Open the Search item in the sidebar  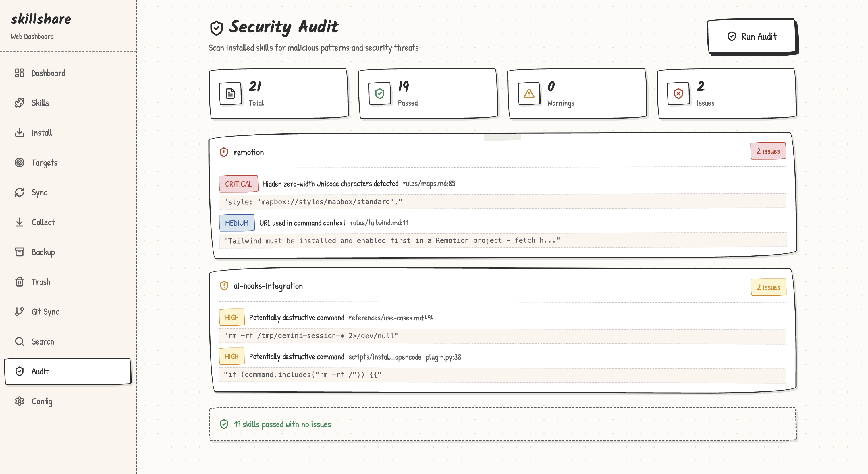[43, 341]
